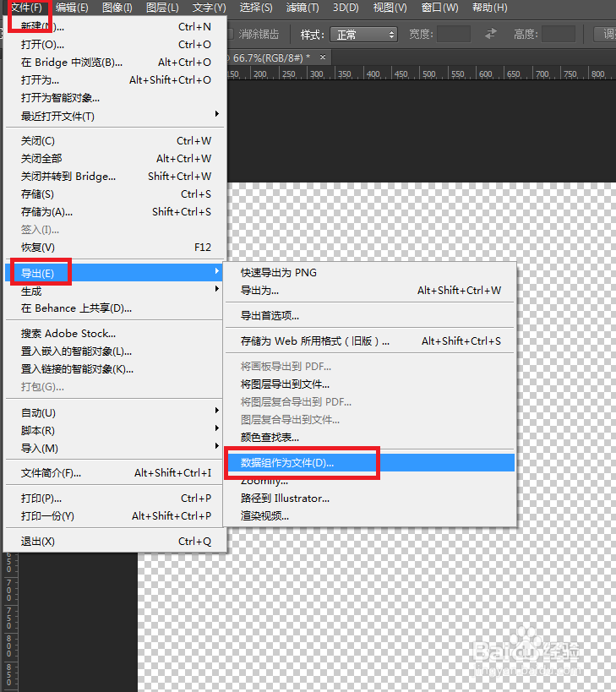Open the 图层(L) menu
The image size is (616, 692).
162,8
